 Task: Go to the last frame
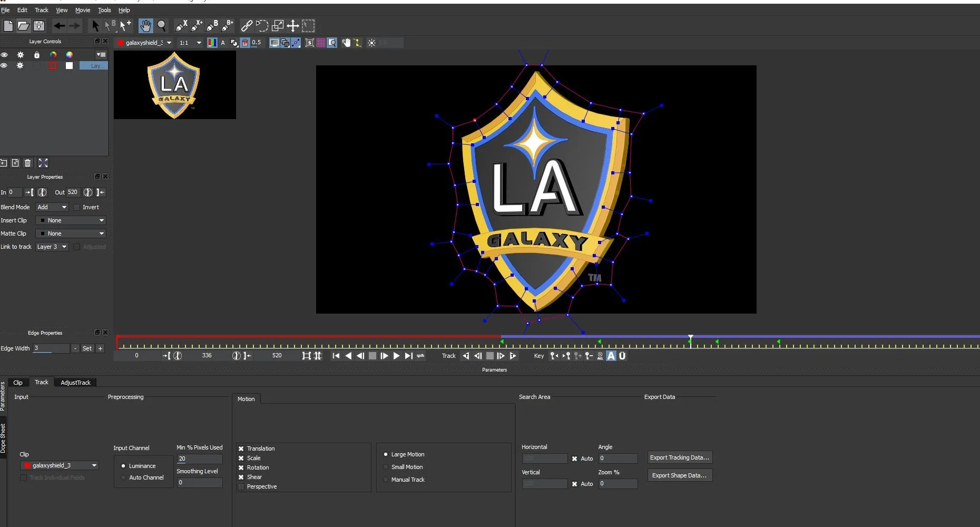tap(408, 356)
